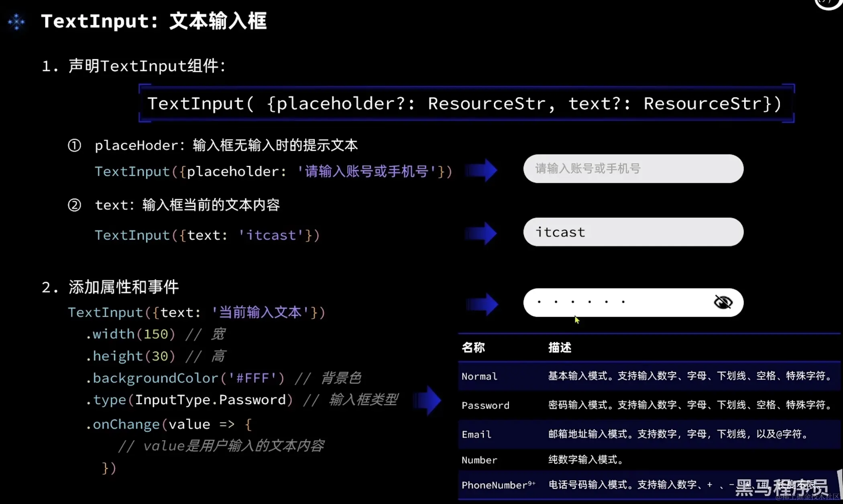
Task: Click the '描述' column header
Action: 560,348
